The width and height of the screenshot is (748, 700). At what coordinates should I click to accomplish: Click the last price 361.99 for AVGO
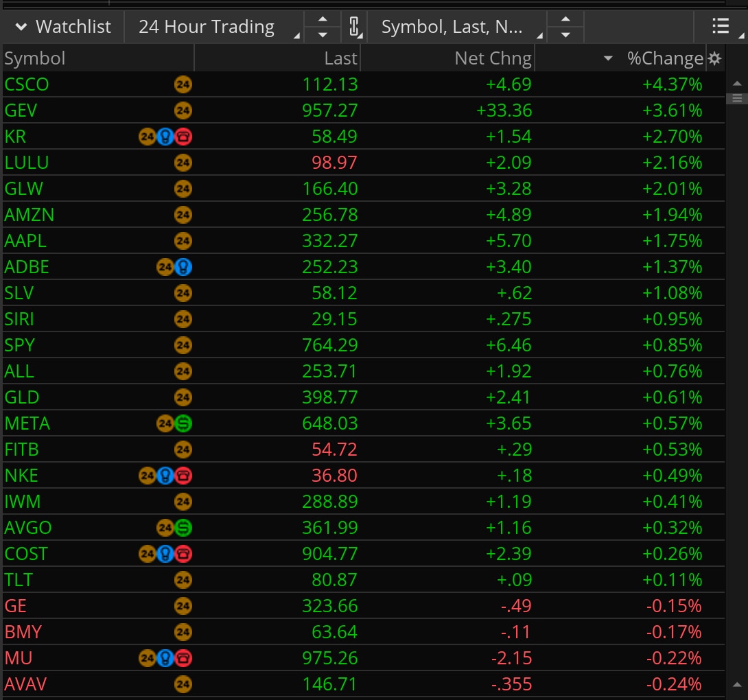pos(329,528)
